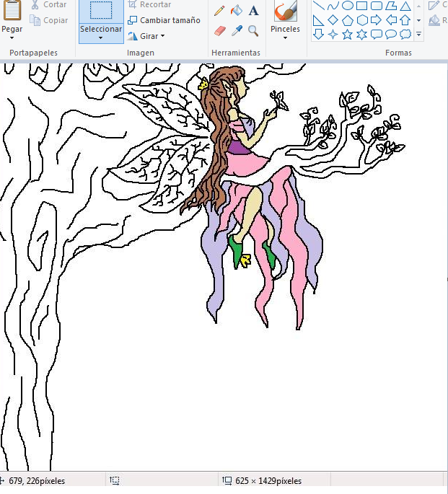Image resolution: width=448 pixels, height=494 pixels.
Task: Choose the straight line shape
Action: pos(319,5)
